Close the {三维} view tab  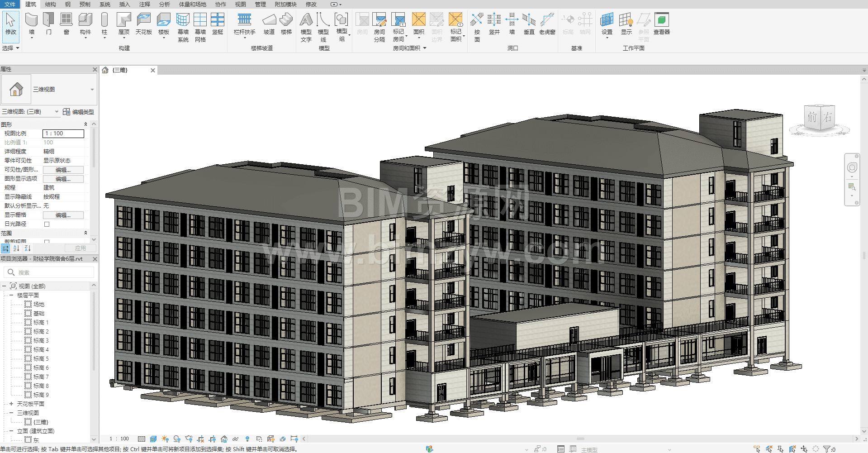(153, 70)
